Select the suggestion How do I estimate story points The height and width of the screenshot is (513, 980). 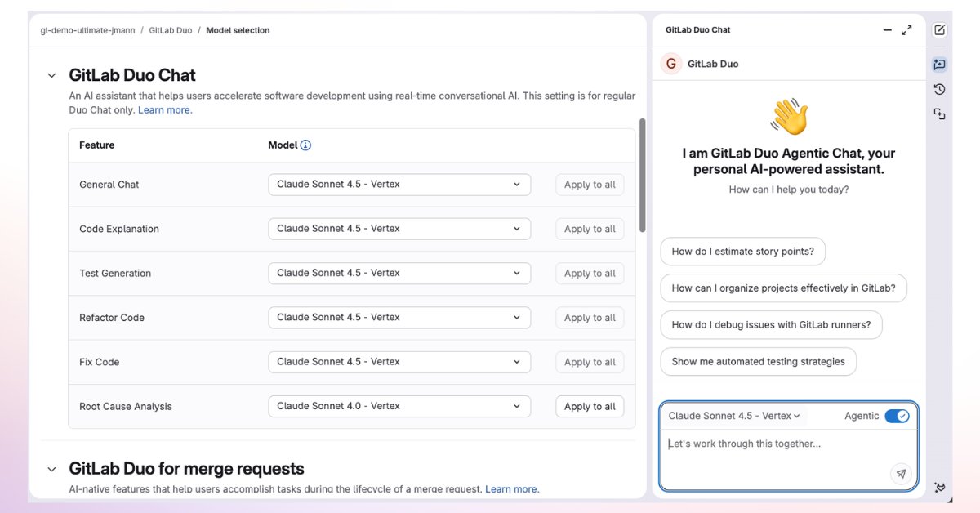pos(742,252)
